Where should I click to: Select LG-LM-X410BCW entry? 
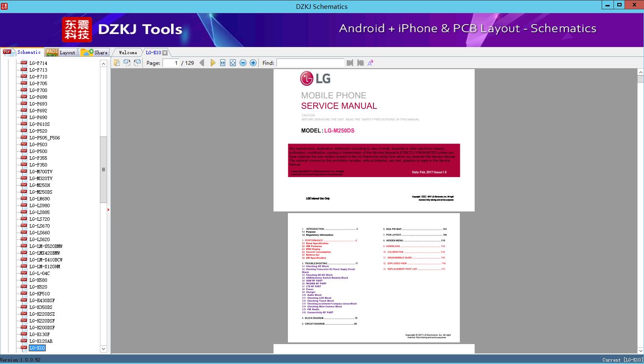(x=46, y=260)
